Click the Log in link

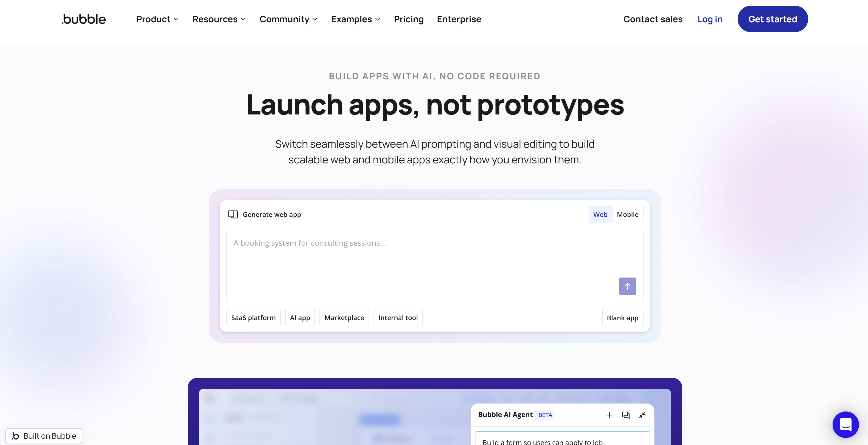[710, 19]
